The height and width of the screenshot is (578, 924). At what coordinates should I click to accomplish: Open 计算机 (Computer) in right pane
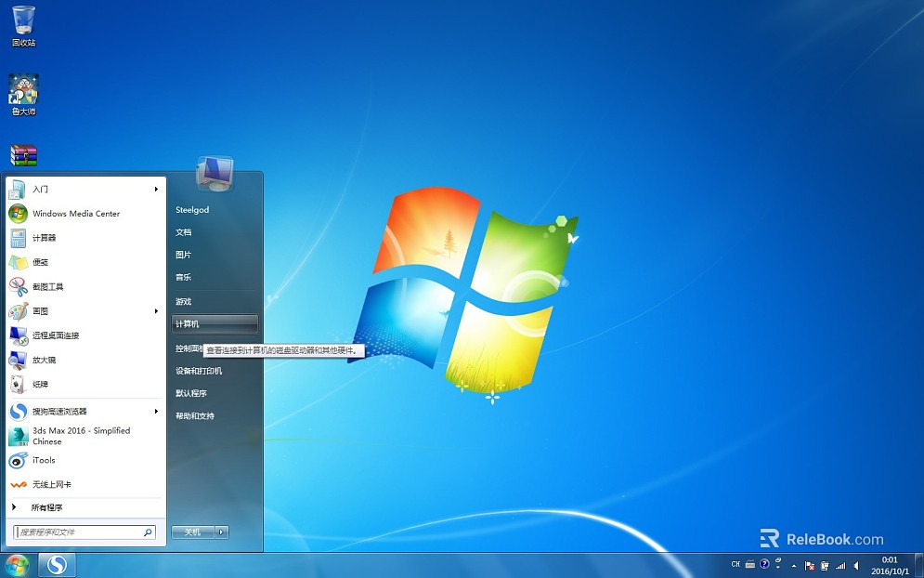(x=215, y=323)
